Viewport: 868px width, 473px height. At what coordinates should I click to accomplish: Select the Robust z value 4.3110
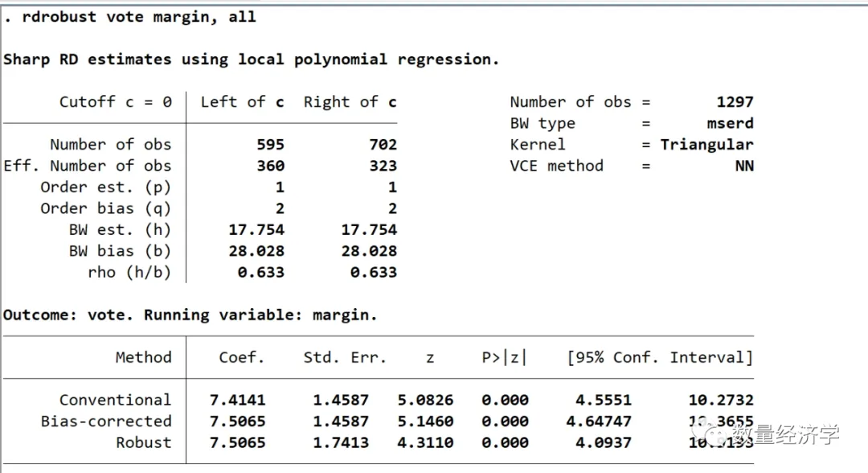coord(426,442)
